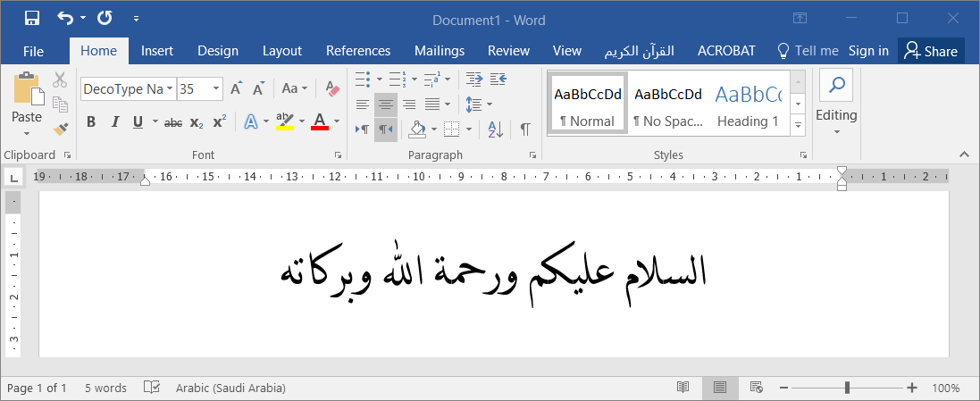This screenshot has width=980, height=401.
Task: Open the Insert ribbon tab
Action: click(157, 51)
